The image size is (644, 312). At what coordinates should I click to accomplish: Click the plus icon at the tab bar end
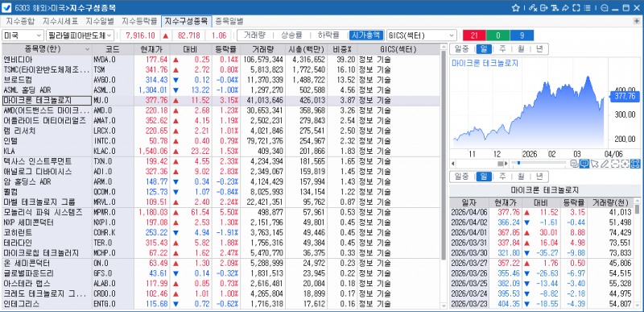click(x=637, y=21)
